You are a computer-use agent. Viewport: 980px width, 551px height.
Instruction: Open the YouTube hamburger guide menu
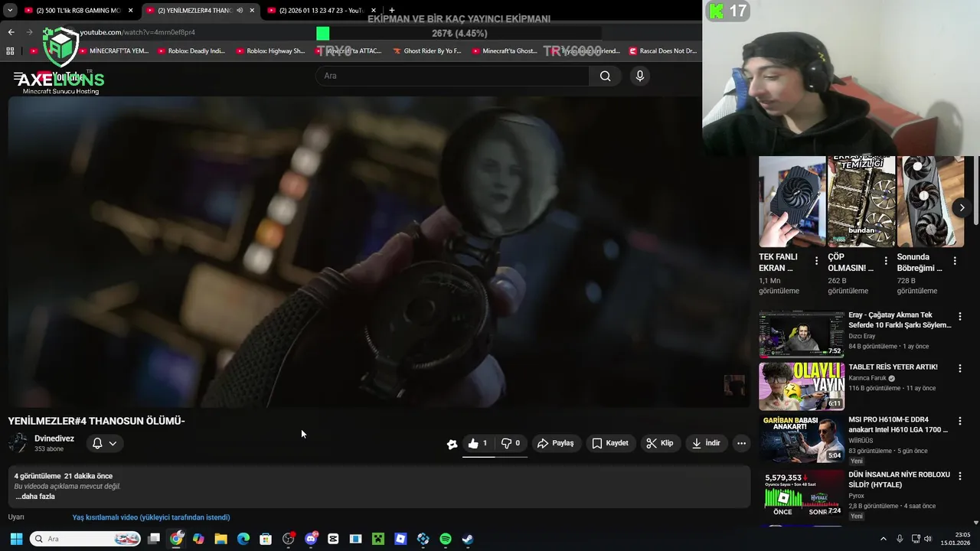18,77
